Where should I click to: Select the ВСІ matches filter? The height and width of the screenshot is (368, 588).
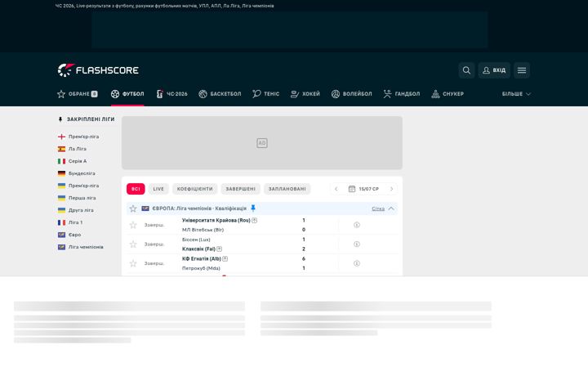click(x=136, y=189)
